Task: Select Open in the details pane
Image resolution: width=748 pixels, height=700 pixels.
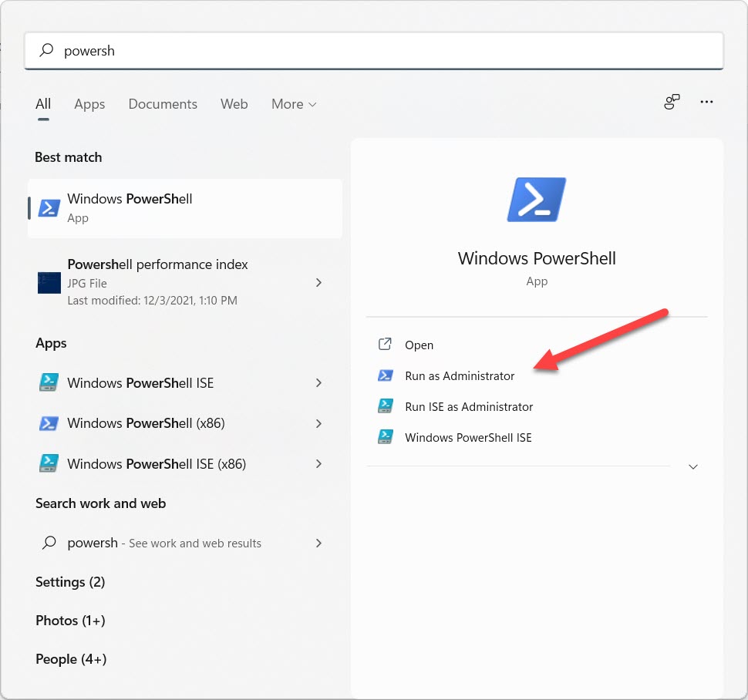Action: click(x=419, y=345)
